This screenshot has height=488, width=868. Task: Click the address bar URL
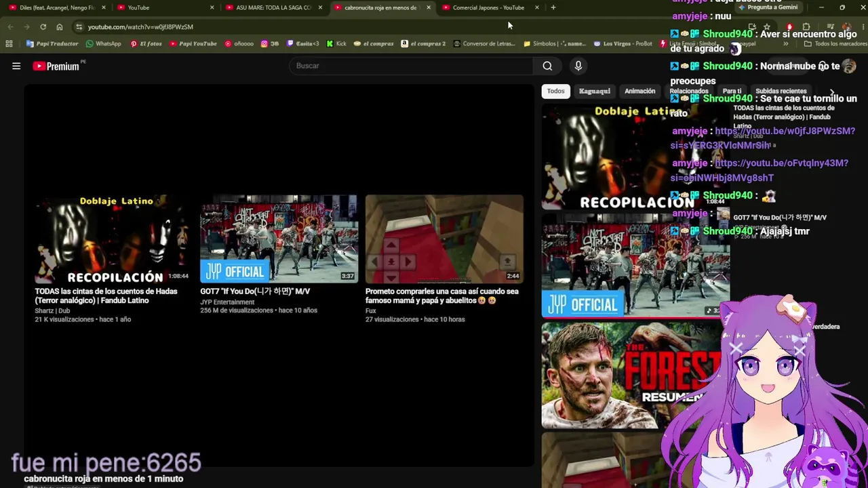140,26
